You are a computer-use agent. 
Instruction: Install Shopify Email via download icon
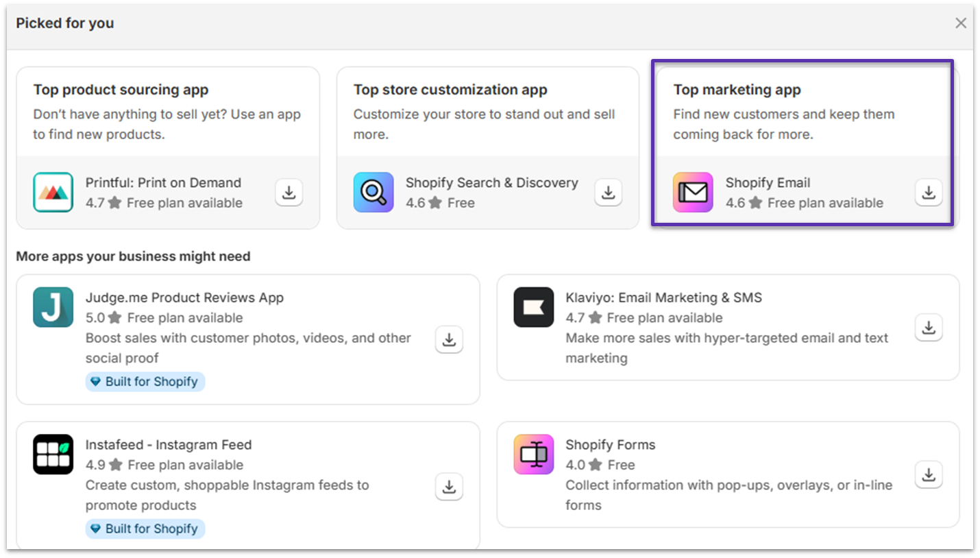(929, 193)
